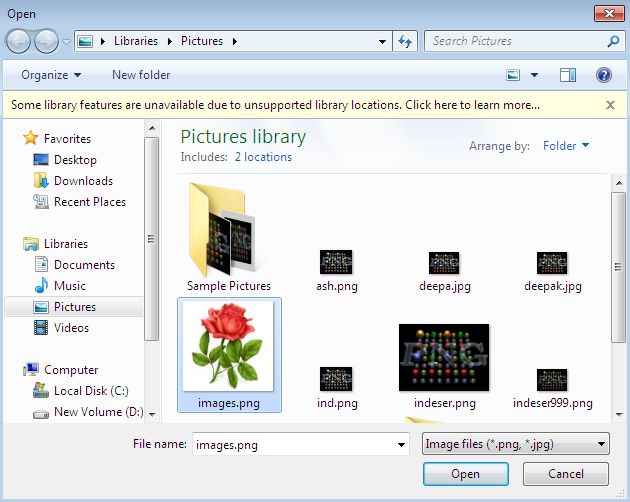630x502 pixels.
Task: Select the indeser999.png file
Action: 552,388
